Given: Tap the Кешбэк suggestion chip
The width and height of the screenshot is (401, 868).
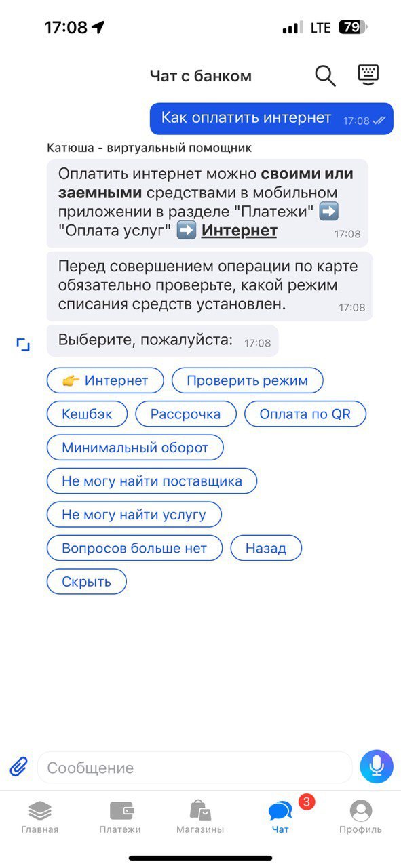Looking at the screenshot, I should [x=87, y=414].
